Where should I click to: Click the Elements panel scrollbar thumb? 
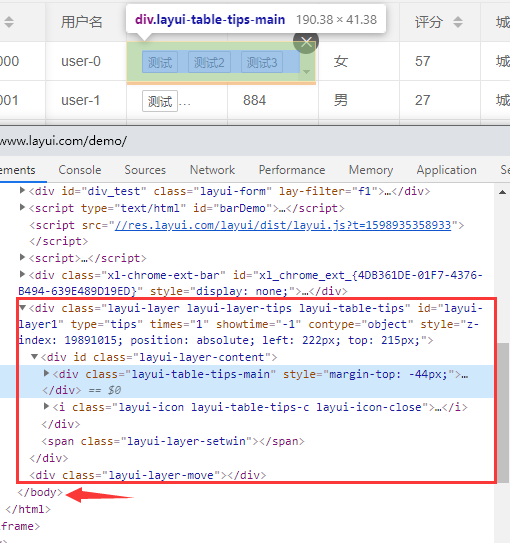503,412
